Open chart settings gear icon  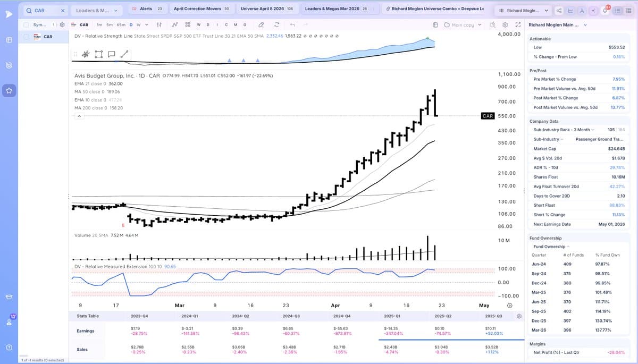tap(505, 24)
